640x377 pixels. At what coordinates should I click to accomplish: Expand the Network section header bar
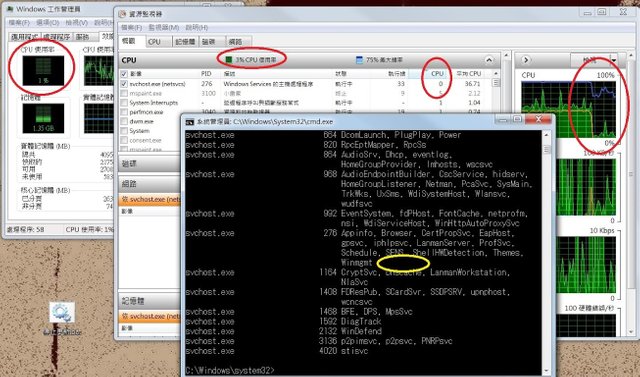[149, 184]
